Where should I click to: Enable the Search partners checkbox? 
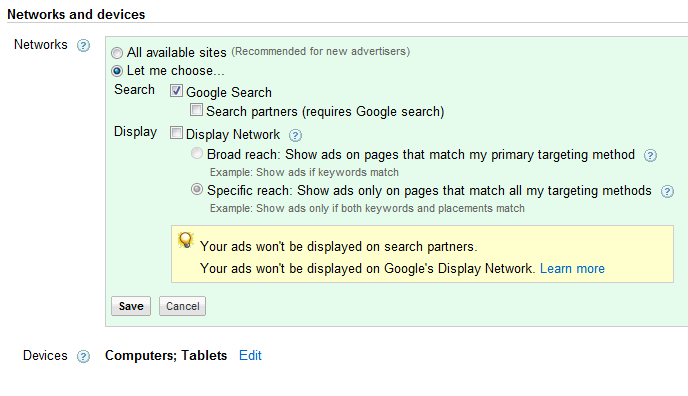[197, 110]
